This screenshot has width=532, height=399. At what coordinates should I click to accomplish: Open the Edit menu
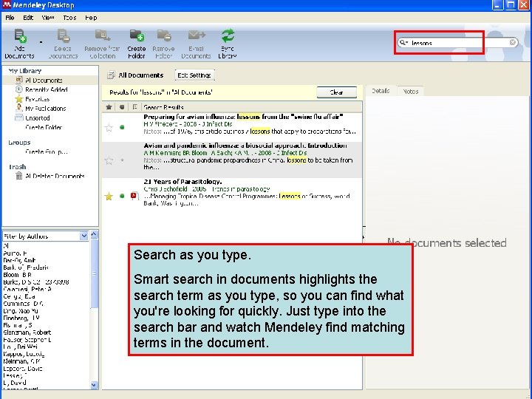tap(28, 18)
